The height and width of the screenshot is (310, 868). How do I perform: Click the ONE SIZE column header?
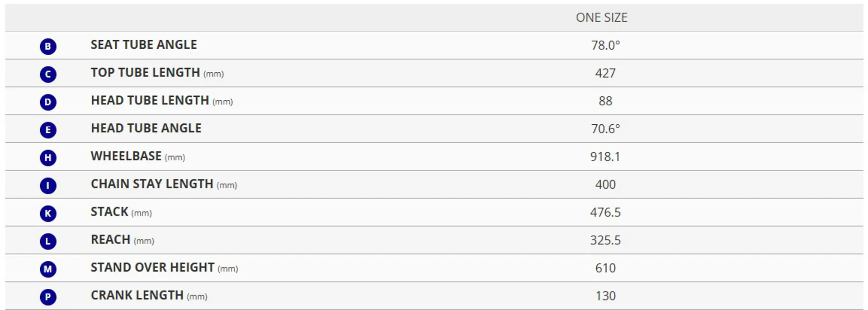[x=602, y=18]
